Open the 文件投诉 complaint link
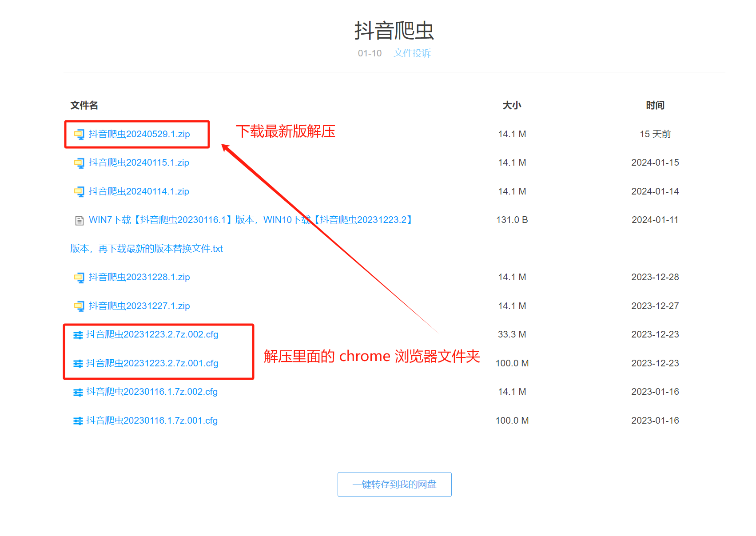 click(412, 53)
